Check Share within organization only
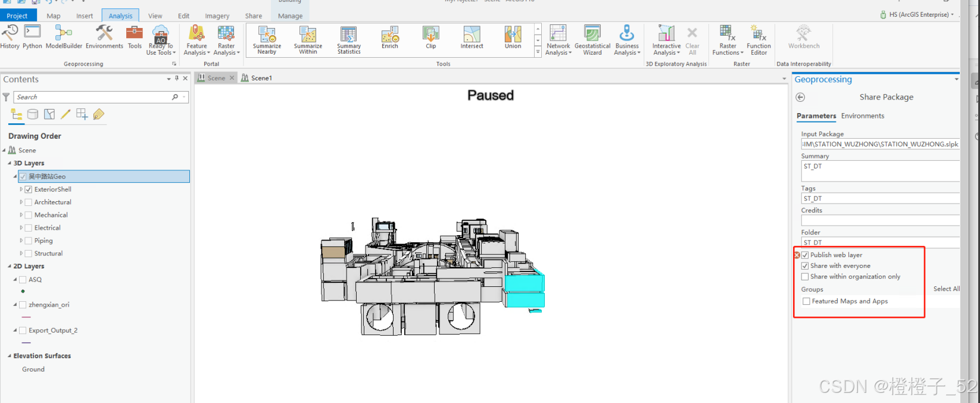The image size is (980, 403). click(x=805, y=277)
